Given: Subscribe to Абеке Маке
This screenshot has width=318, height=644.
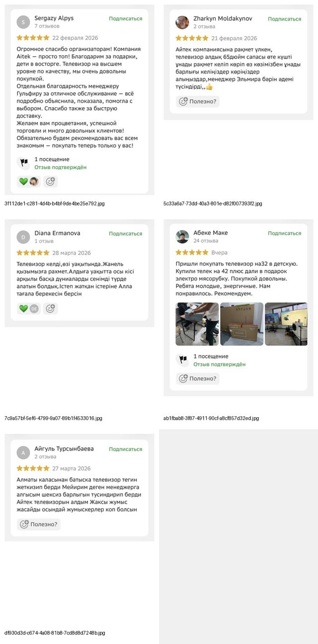Looking at the screenshot, I should coord(284,233).
